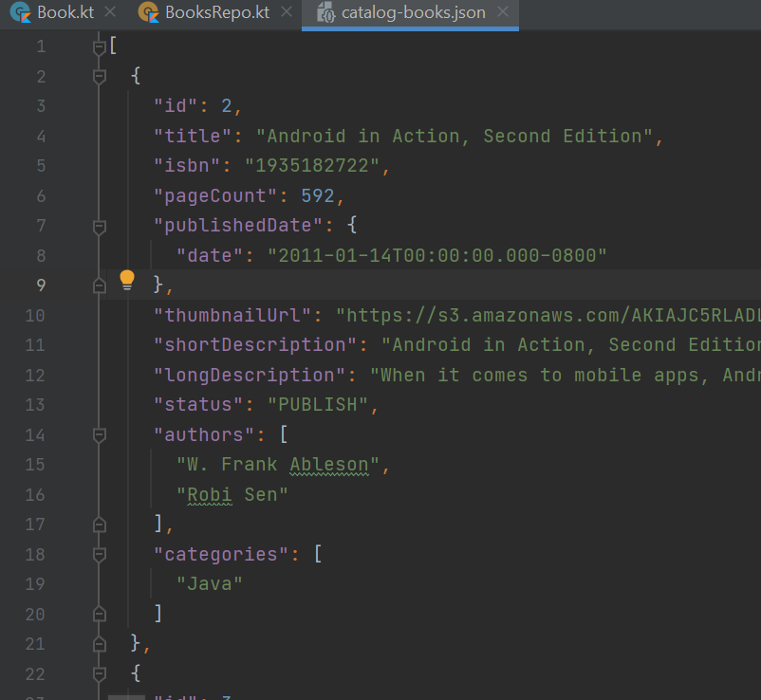Collapse the top-level JSON array at line 1
761x700 pixels.
click(99, 45)
